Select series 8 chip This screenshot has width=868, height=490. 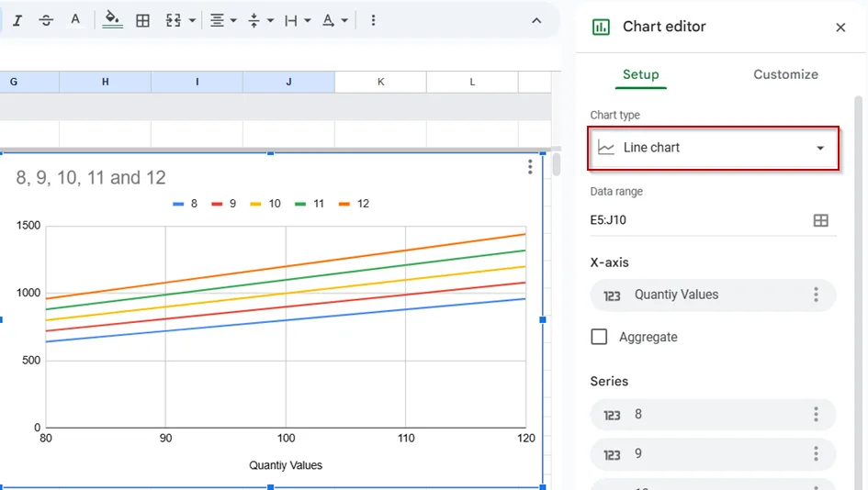coord(713,414)
